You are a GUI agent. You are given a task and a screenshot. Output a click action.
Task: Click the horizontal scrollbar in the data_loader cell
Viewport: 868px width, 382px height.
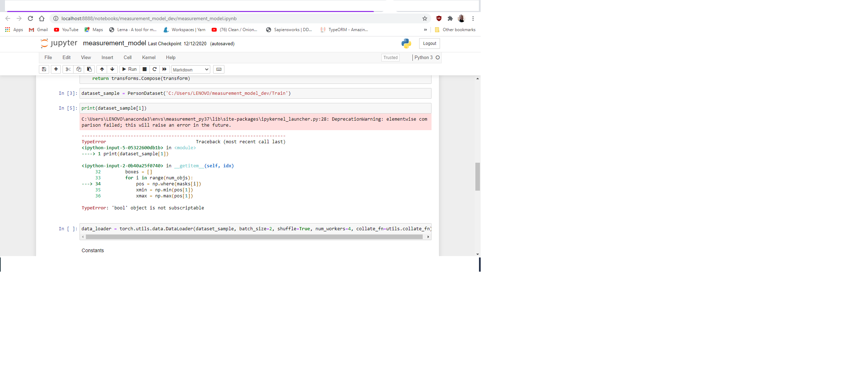254,237
